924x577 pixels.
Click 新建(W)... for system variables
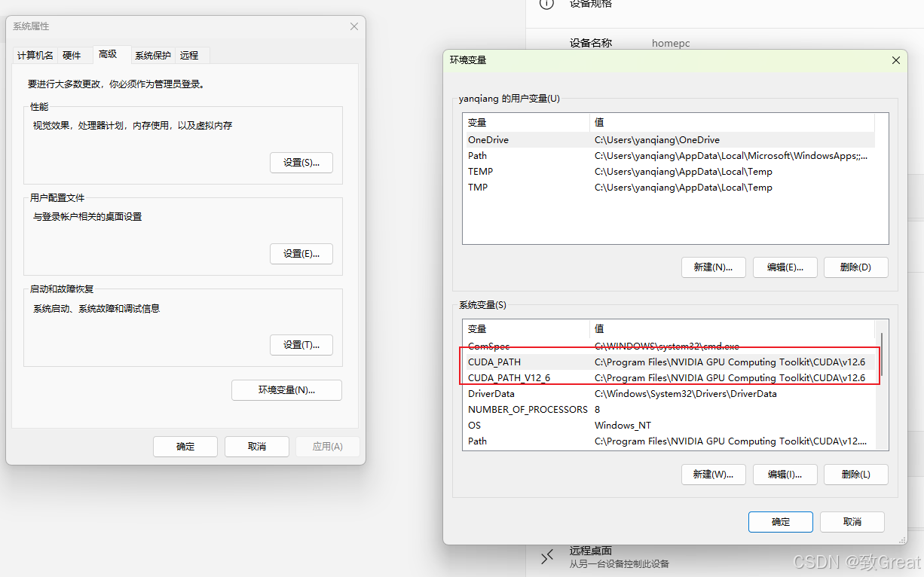[714, 475]
